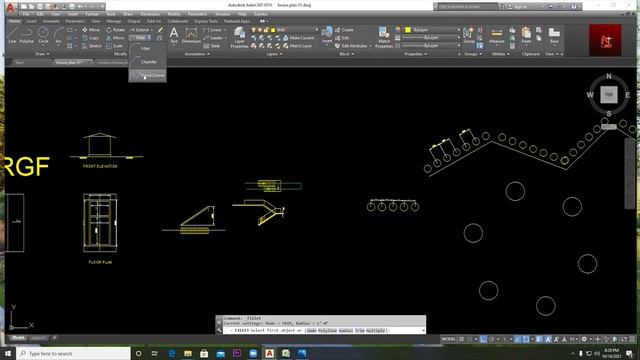Open the AutoCAD application menu
Screen dimensions: 640x360
[x=11, y=7]
